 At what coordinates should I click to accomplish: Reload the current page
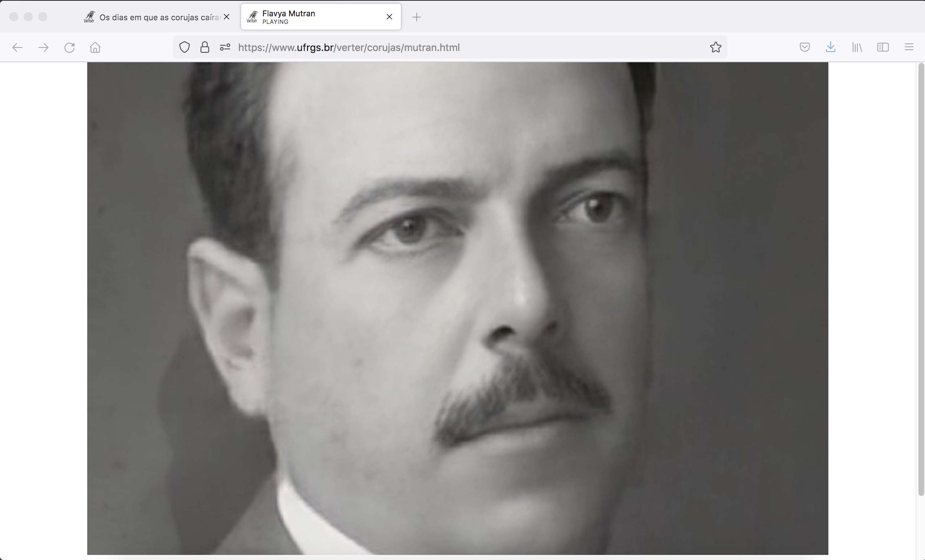tap(69, 47)
